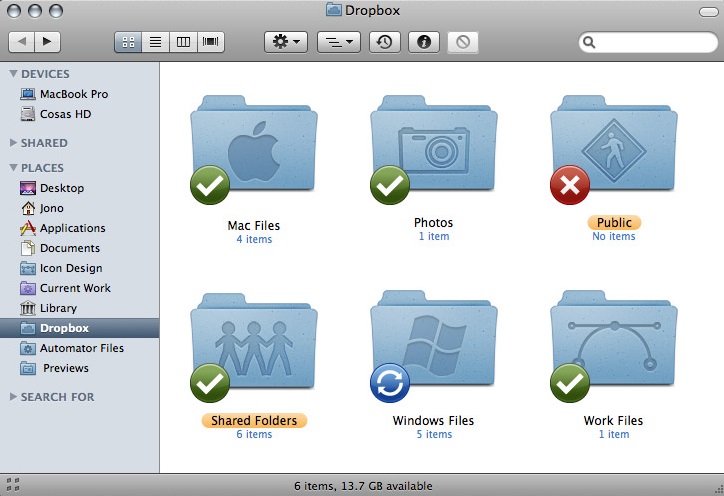Switch to column view mode
The width and height of the screenshot is (724, 496).
coord(183,42)
